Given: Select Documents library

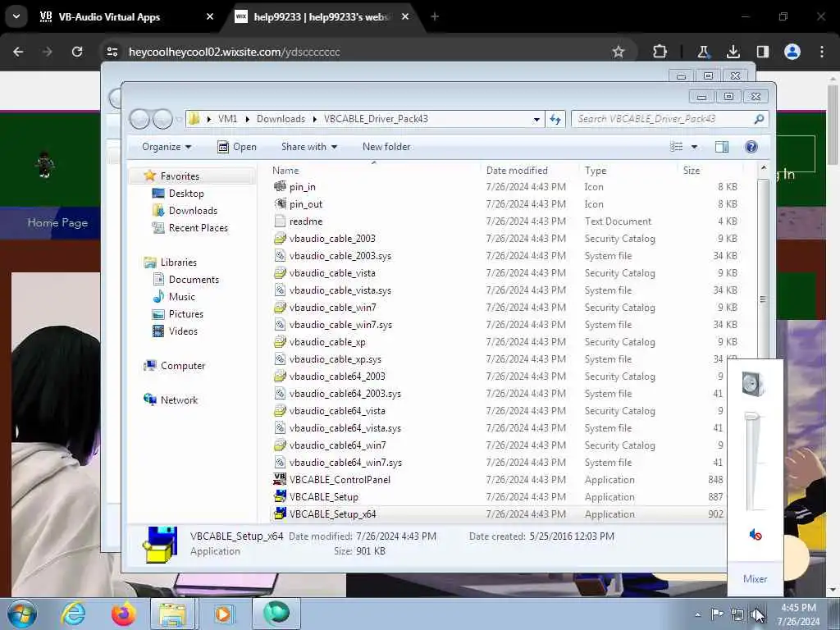Looking at the screenshot, I should pyautogui.click(x=194, y=280).
